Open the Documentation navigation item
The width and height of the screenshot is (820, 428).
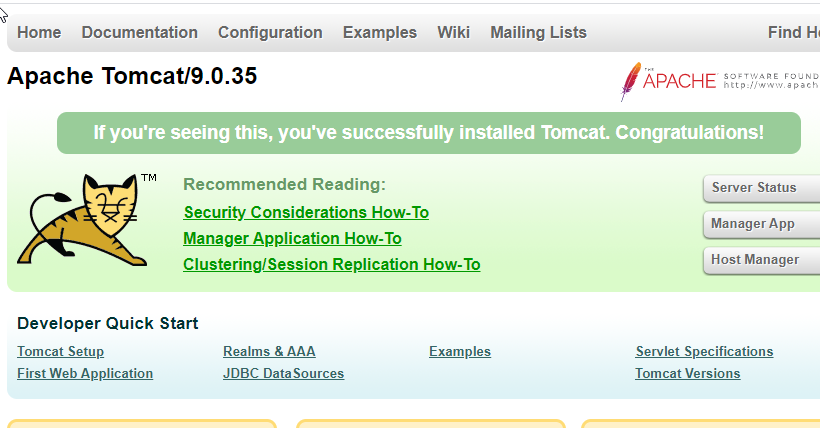(x=140, y=32)
